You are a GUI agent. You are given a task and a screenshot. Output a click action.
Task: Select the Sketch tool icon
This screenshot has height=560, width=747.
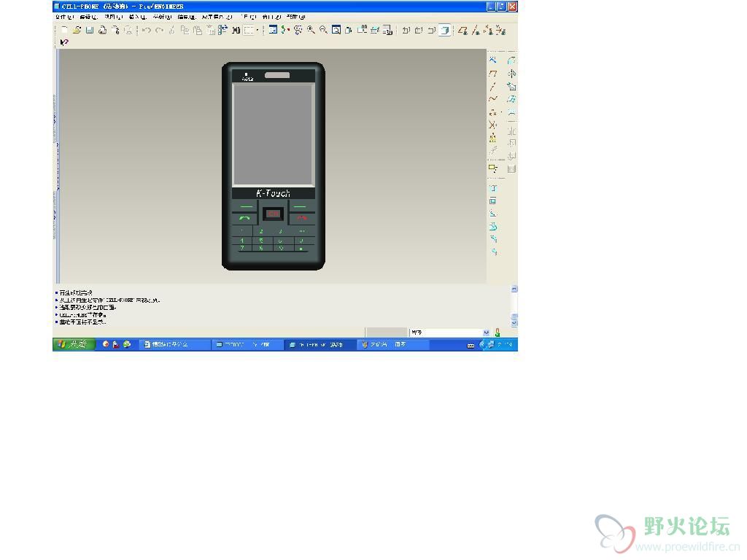492,60
